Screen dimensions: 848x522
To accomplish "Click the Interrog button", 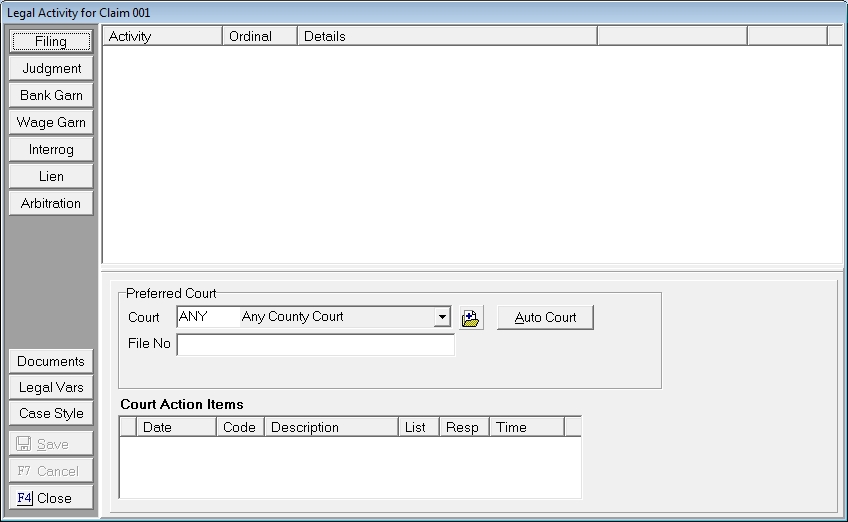I will [x=51, y=150].
